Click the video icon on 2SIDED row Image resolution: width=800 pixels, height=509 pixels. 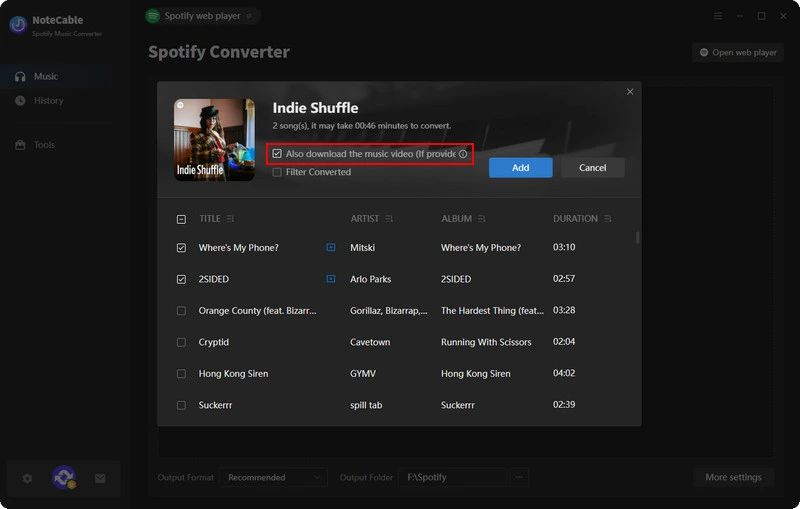(x=331, y=279)
